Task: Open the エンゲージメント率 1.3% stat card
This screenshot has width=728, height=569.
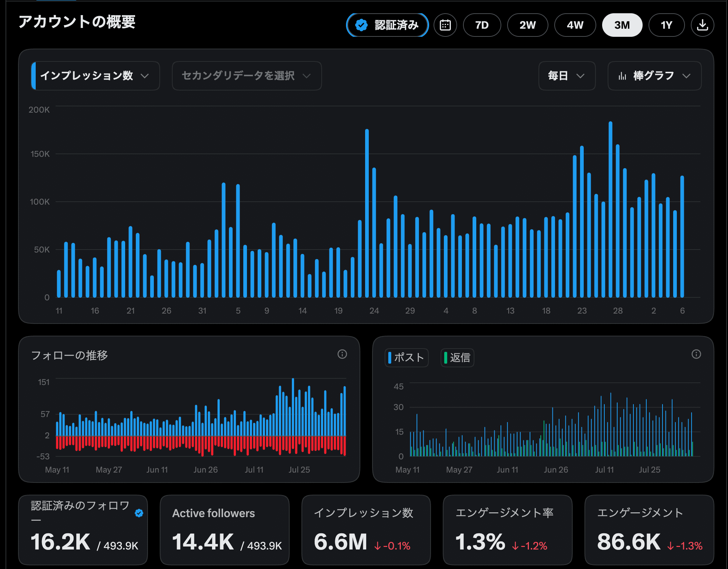Action: click(x=508, y=530)
